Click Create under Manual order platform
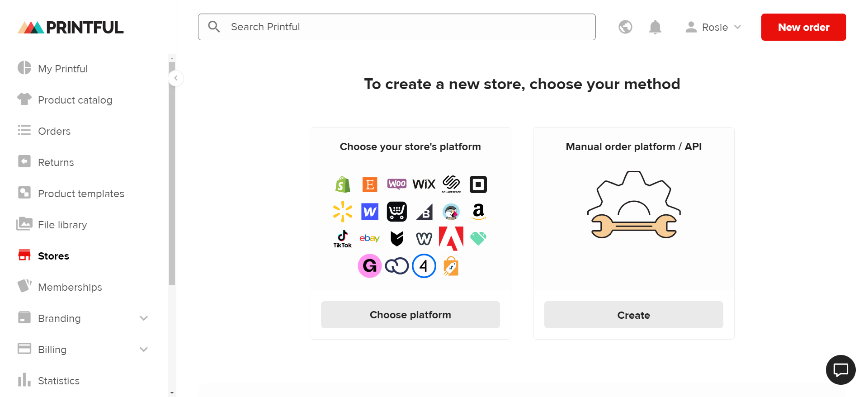 (x=633, y=315)
